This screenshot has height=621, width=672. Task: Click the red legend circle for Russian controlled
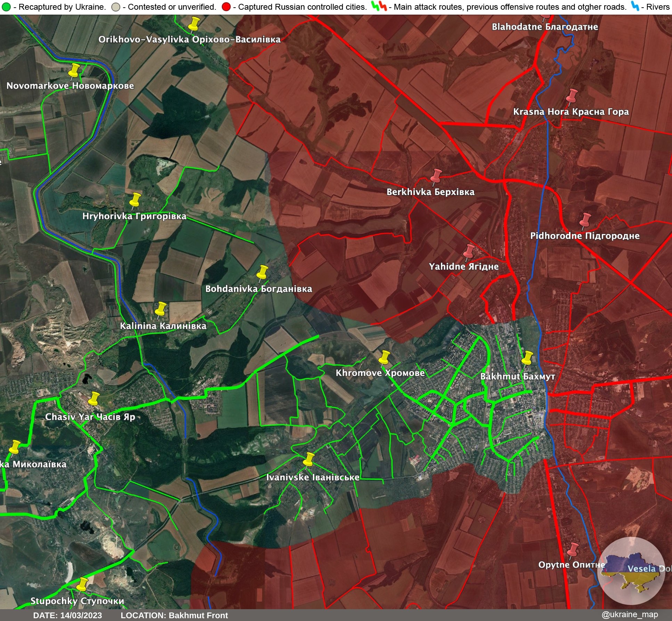tap(226, 7)
